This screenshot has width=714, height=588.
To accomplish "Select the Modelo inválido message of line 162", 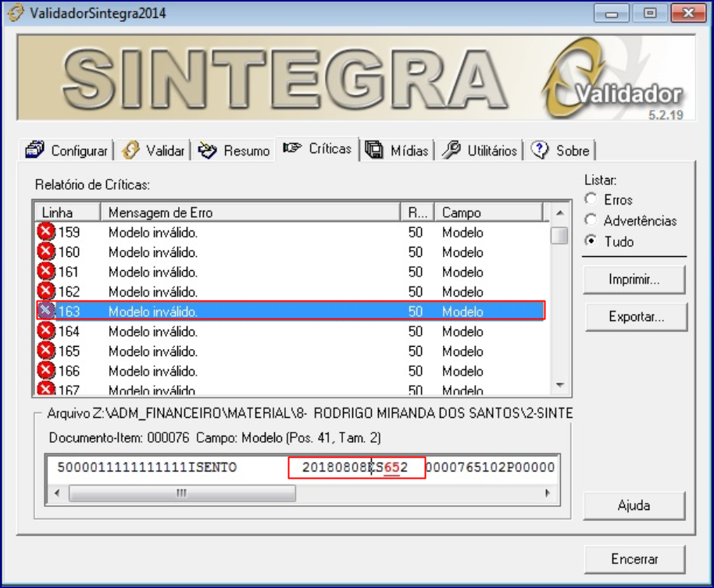I will (x=153, y=292).
